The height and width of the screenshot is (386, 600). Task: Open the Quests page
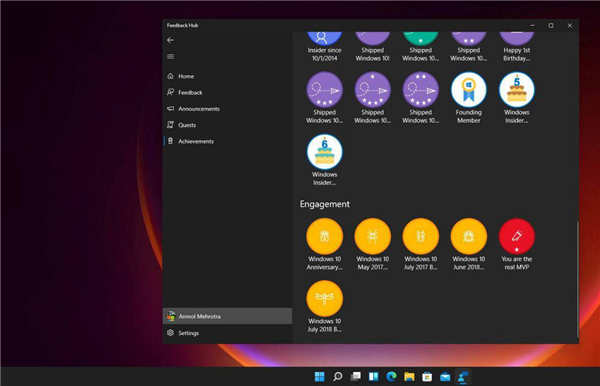click(228, 125)
